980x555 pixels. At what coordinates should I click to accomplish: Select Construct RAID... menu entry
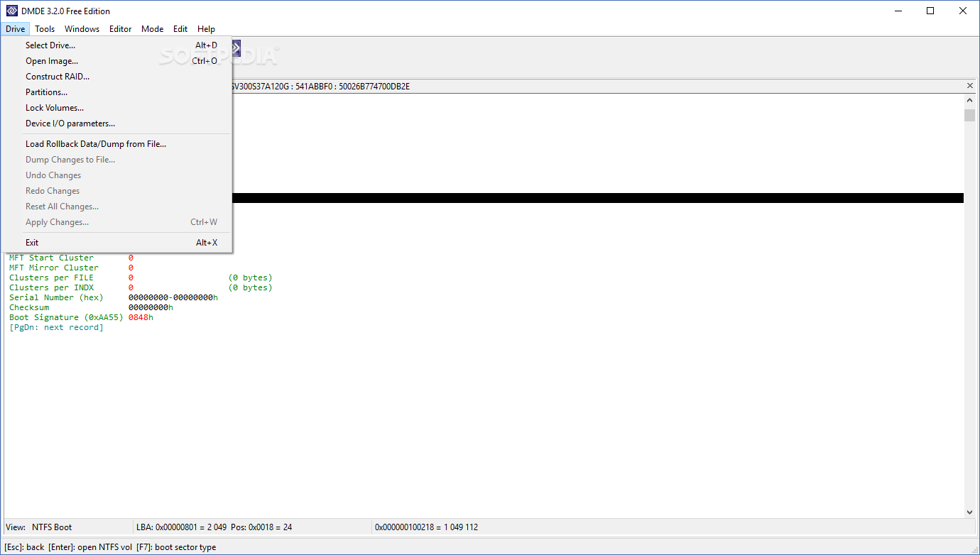(116, 77)
